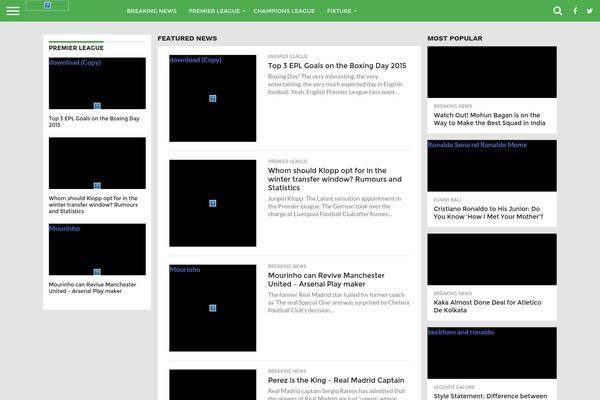Image resolution: width=600 pixels, height=400 pixels.
Task: Open the hamburger menu icon
Action: point(13,11)
